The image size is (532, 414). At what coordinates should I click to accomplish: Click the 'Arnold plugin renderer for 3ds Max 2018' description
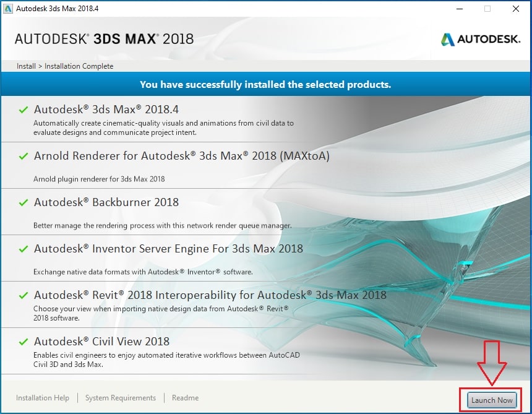[99, 179]
